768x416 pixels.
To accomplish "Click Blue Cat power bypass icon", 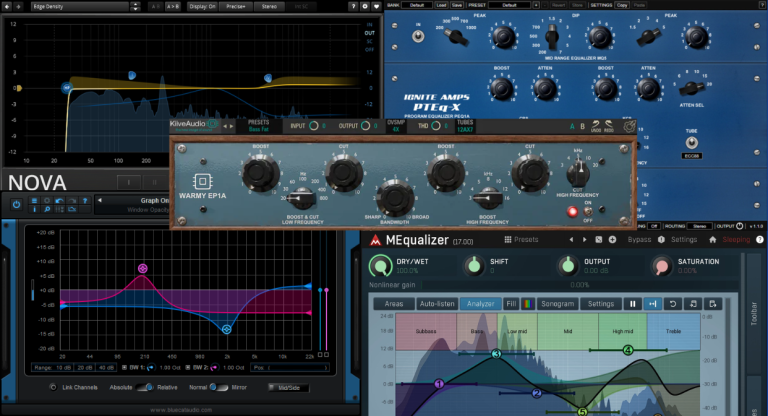I will point(16,205).
